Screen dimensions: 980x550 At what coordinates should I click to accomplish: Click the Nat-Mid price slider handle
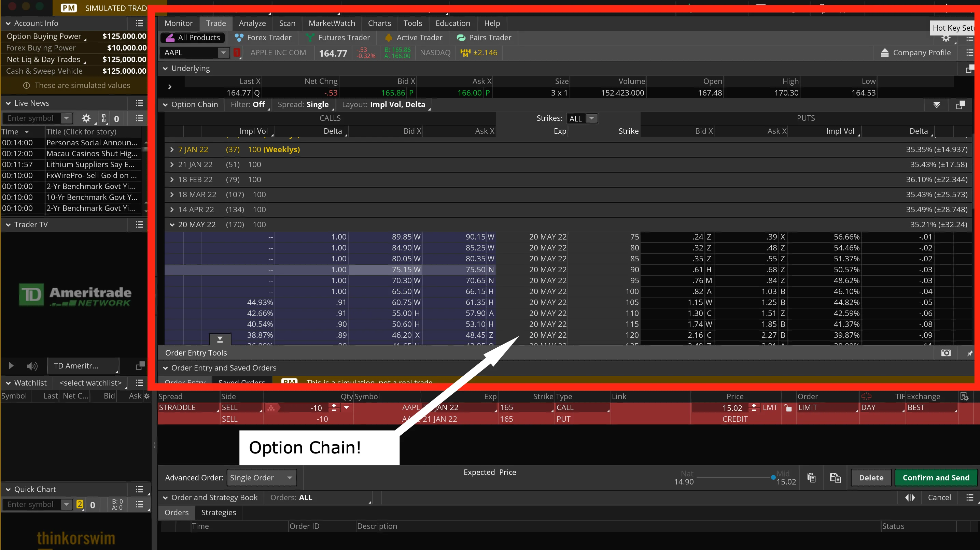click(773, 477)
